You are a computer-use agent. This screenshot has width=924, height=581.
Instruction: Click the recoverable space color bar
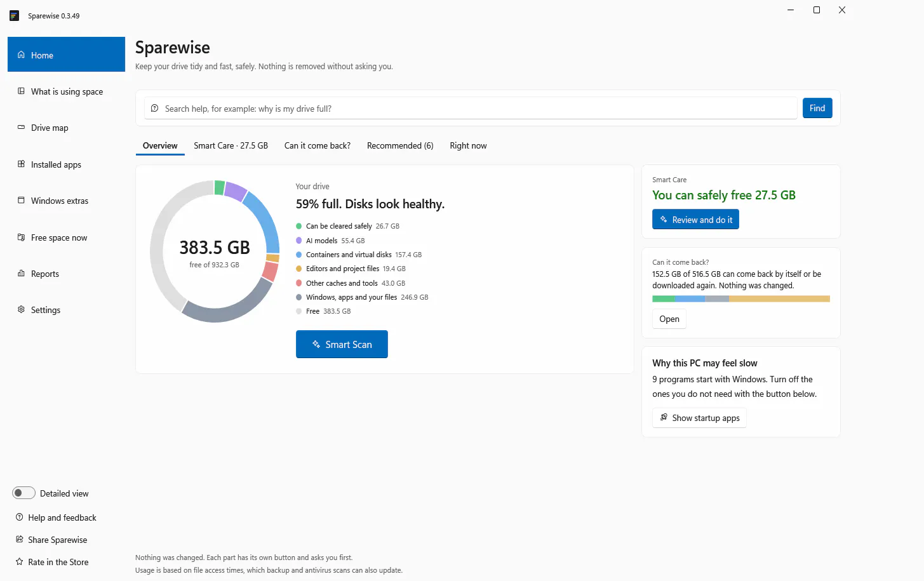pyautogui.click(x=741, y=298)
